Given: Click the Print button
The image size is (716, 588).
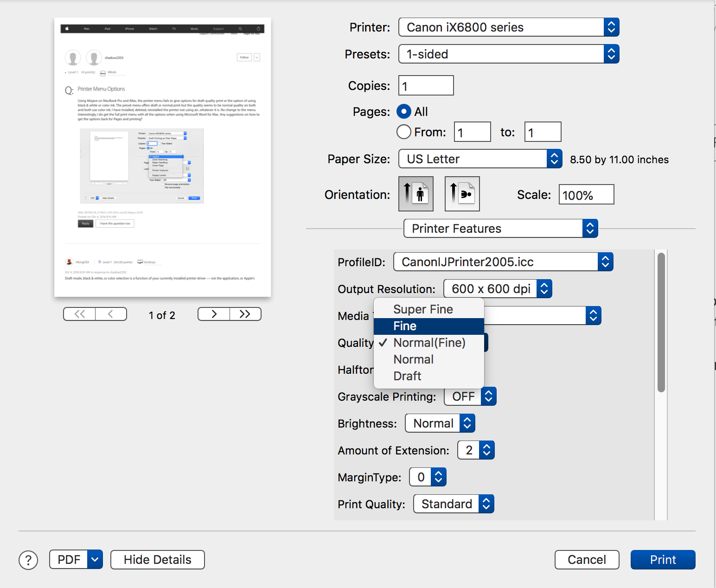Looking at the screenshot, I should [662, 560].
